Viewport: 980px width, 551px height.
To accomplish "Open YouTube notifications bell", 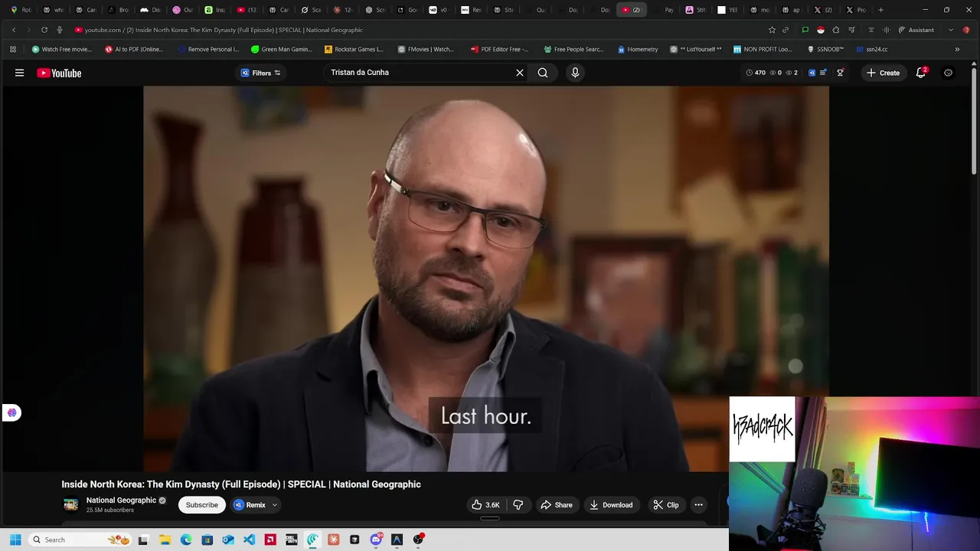I will tap(921, 73).
